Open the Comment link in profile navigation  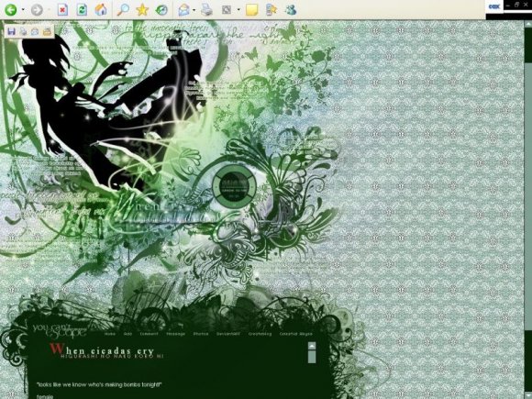(x=149, y=334)
